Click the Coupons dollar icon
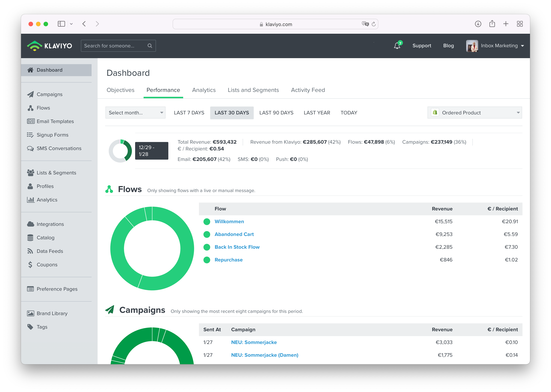The width and height of the screenshot is (551, 392). (x=30, y=265)
